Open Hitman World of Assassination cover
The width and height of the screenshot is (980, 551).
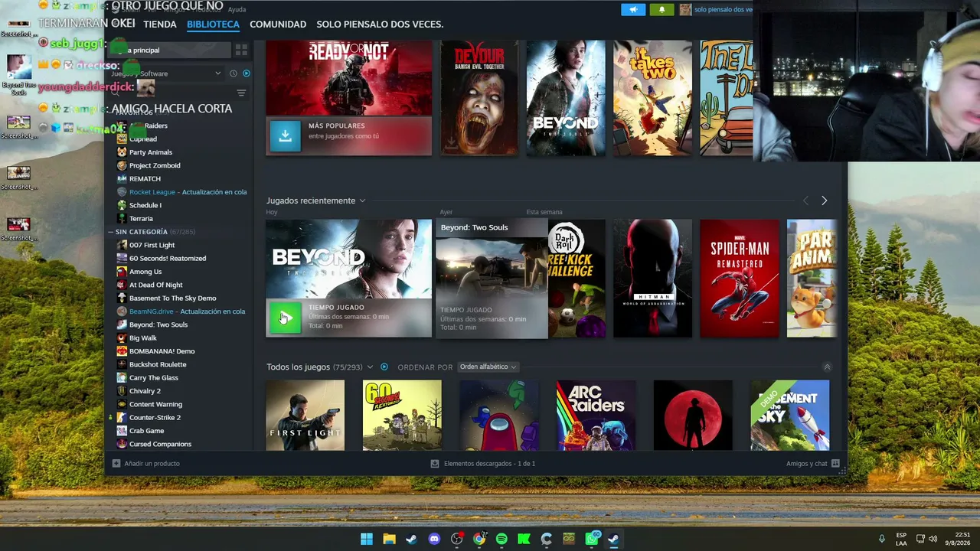click(x=652, y=279)
